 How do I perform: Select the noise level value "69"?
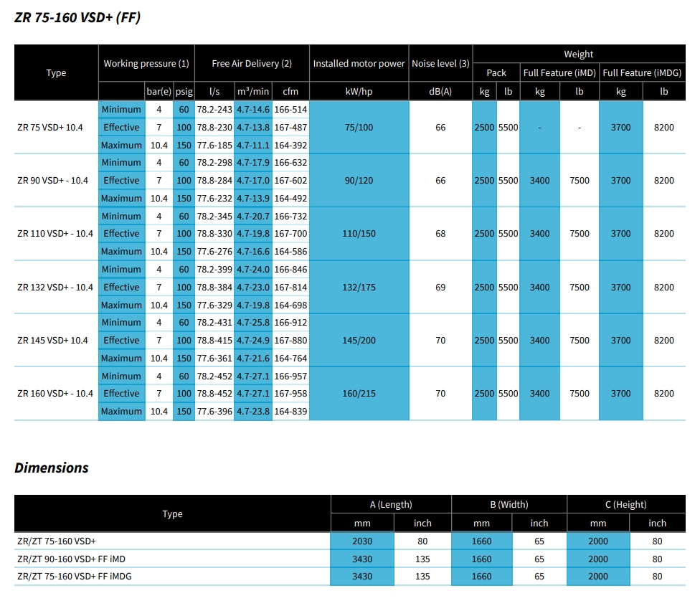click(440, 287)
